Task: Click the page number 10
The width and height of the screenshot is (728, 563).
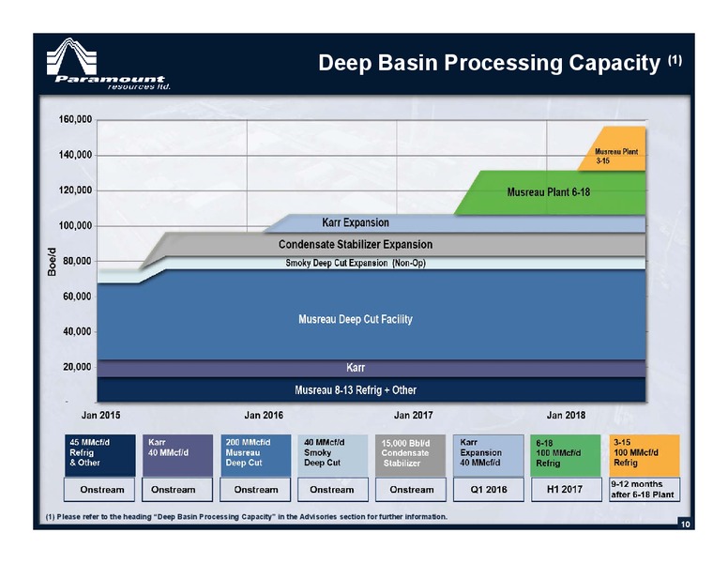Action: [686, 525]
